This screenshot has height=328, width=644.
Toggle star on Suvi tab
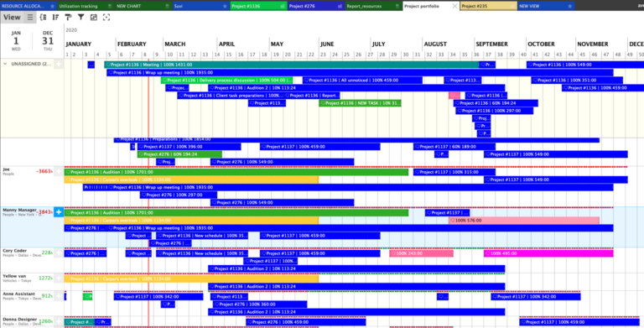225,6
